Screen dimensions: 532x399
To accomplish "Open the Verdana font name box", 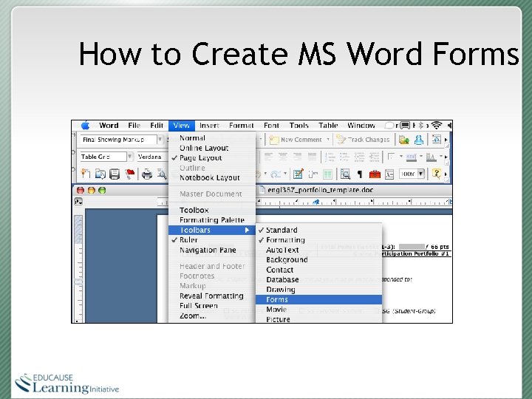I will (x=152, y=157).
